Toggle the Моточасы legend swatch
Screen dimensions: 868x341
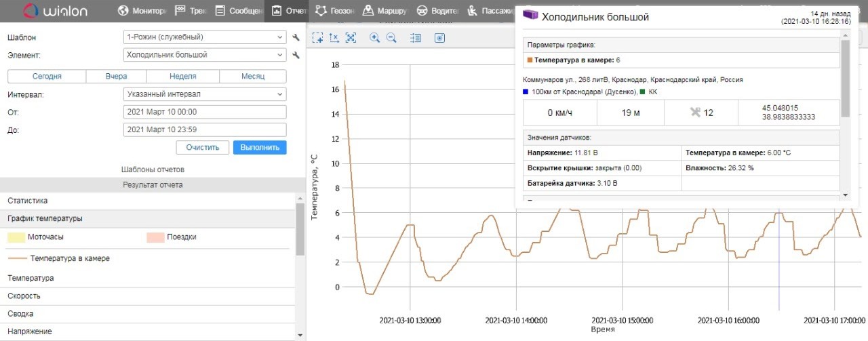click(x=17, y=237)
